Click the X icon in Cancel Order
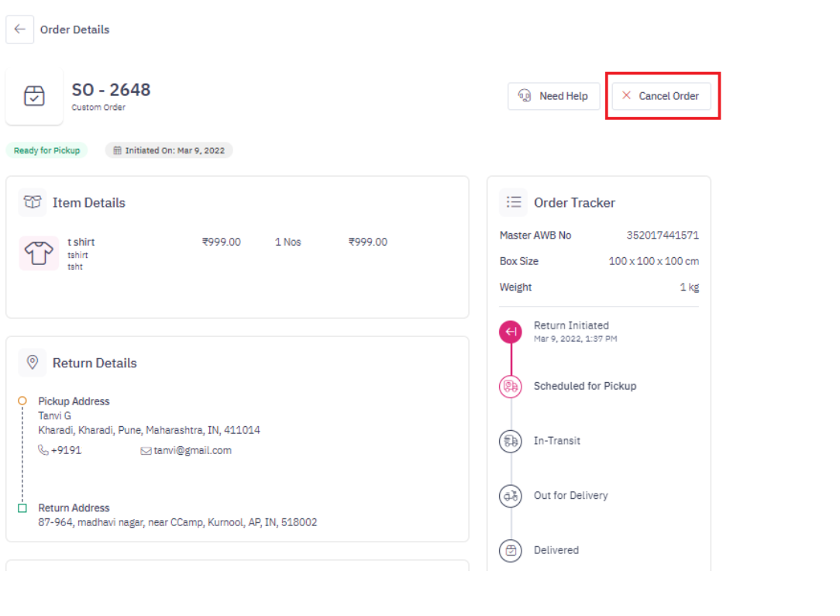Viewport: 840px width, 616px height. click(x=625, y=95)
